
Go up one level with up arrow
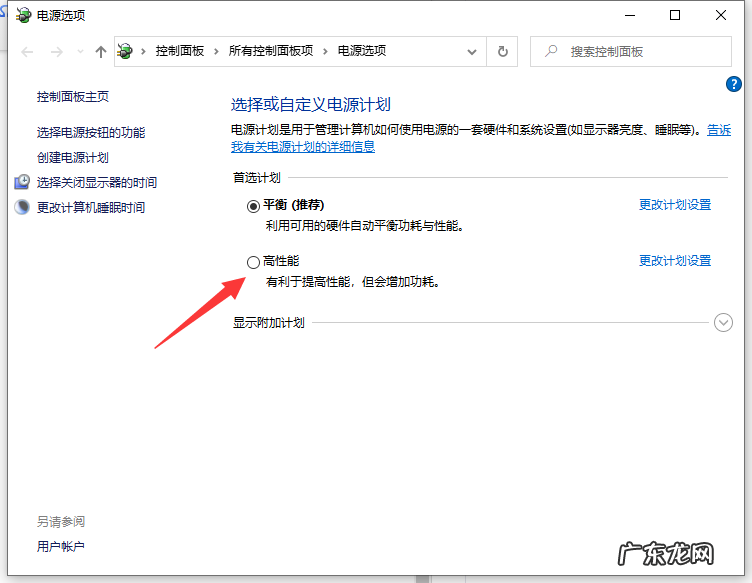click(x=101, y=52)
